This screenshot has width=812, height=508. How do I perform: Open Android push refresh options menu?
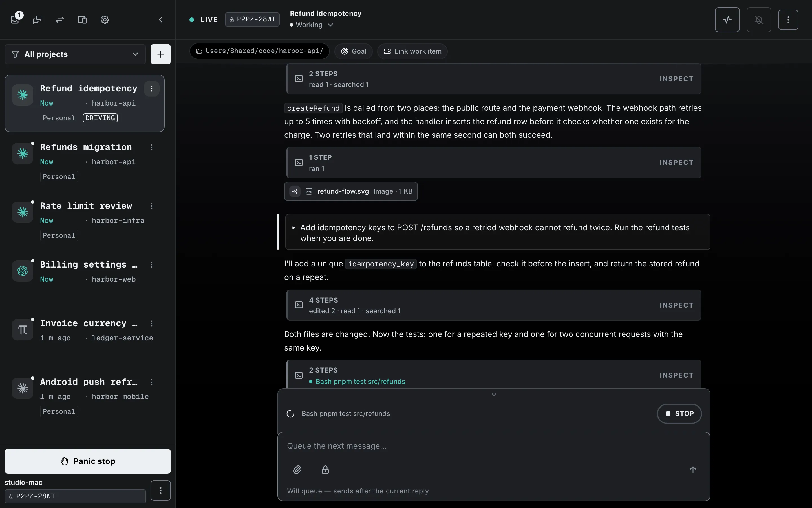[152, 382]
